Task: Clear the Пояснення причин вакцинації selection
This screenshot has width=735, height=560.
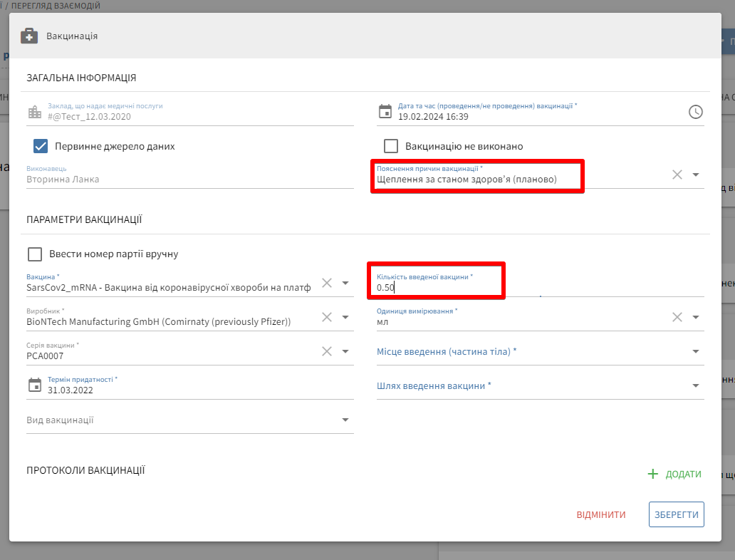Action: pyautogui.click(x=677, y=175)
